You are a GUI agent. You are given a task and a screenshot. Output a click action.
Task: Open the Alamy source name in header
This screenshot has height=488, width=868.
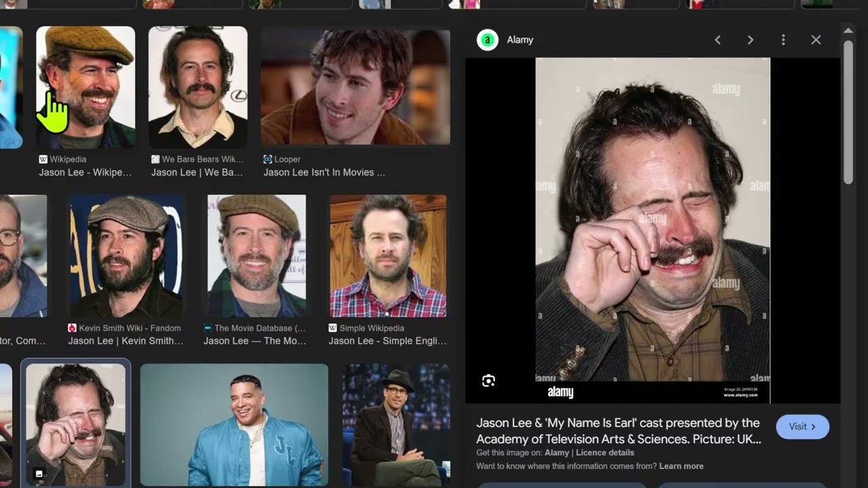520,40
